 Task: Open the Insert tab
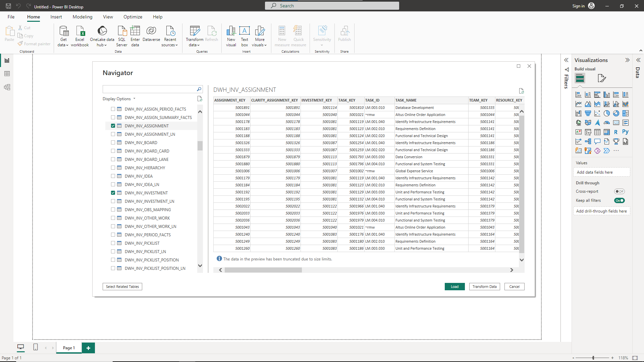tap(56, 17)
